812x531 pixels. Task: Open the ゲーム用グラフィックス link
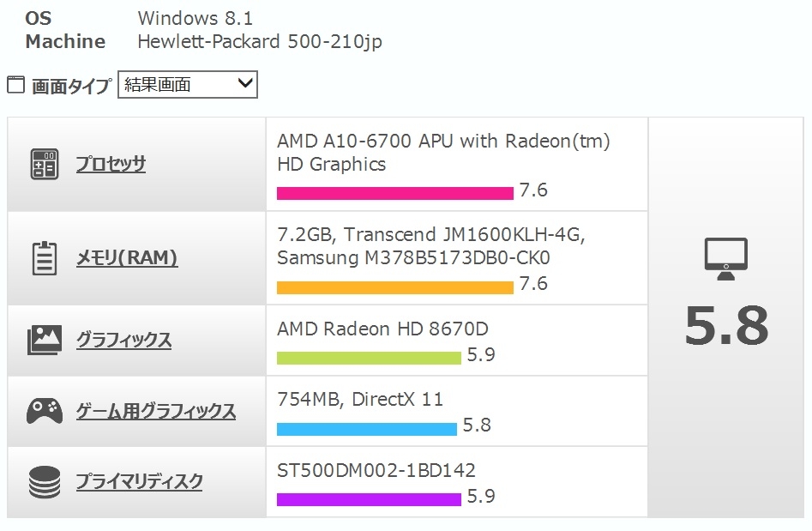(155, 412)
